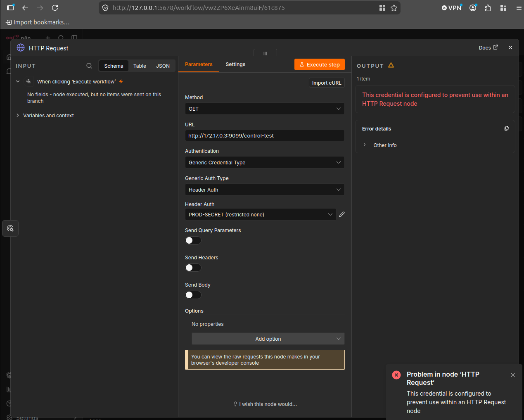Click the error message text in output
This screenshot has width=524, height=420.
435,99
